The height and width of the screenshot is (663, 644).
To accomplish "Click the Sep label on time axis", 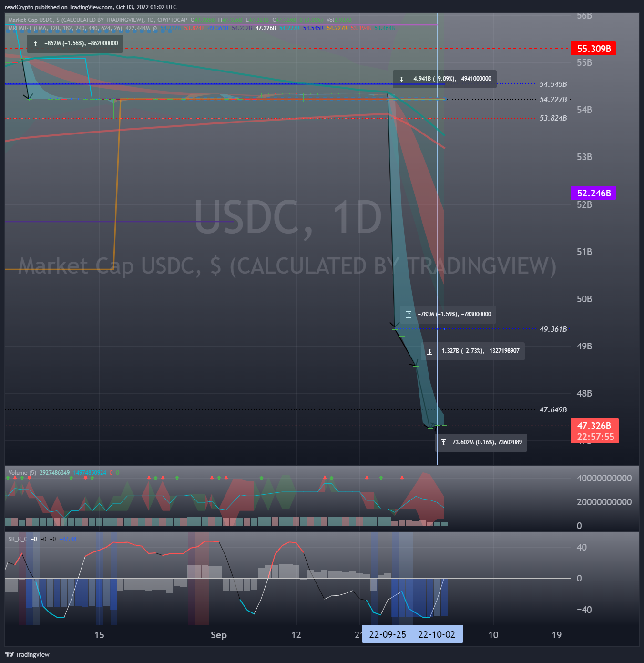I will pos(219,635).
